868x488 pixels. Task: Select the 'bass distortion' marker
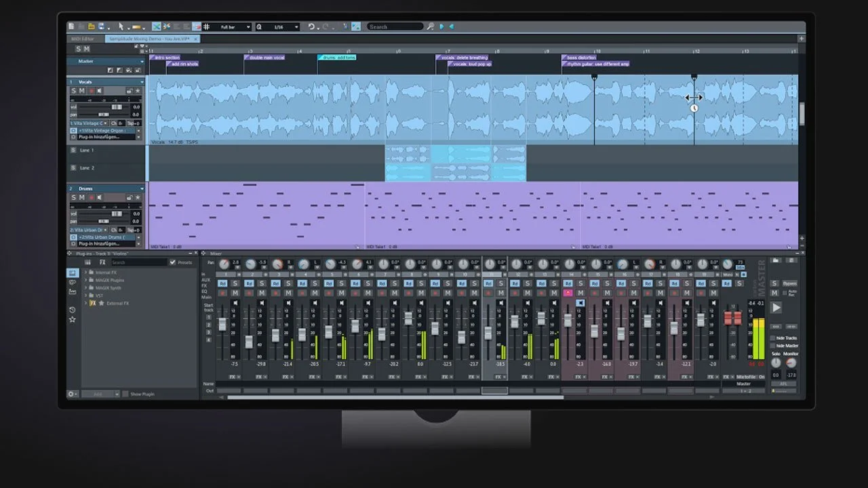click(x=579, y=58)
